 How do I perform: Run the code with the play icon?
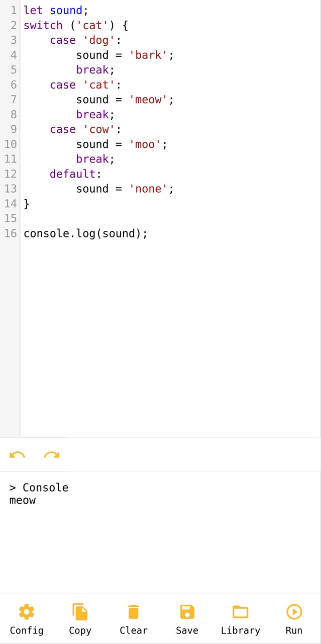(294, 612)
